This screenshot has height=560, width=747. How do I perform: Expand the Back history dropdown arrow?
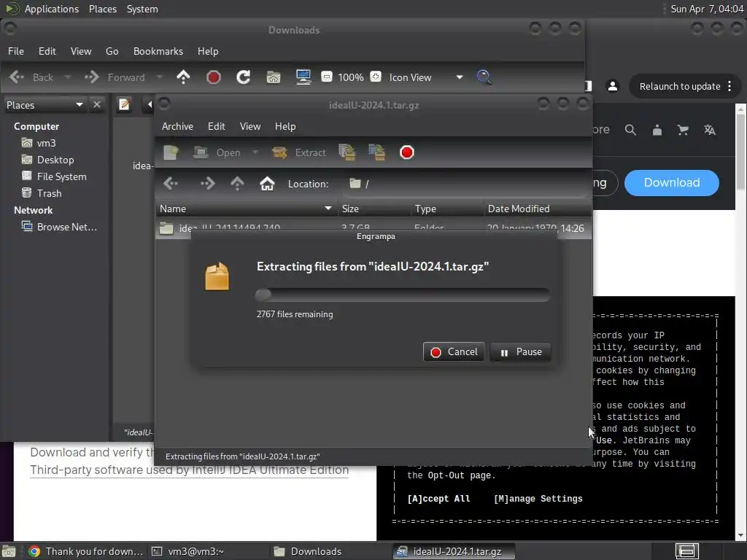tap(68, 77)
